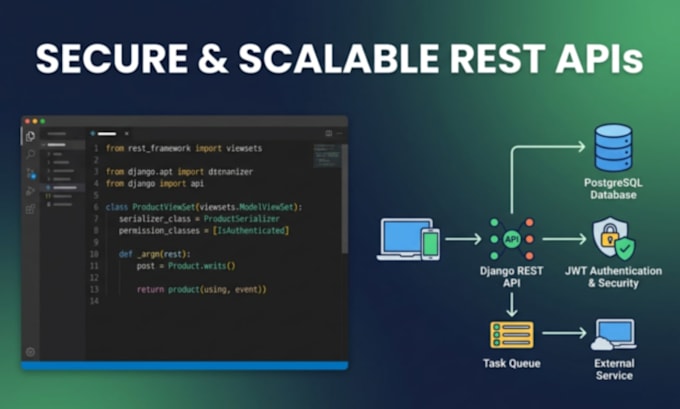680x409 pixels.
Task: Click 'rest_framework' on line 1
Action: (x=159, y=148)
